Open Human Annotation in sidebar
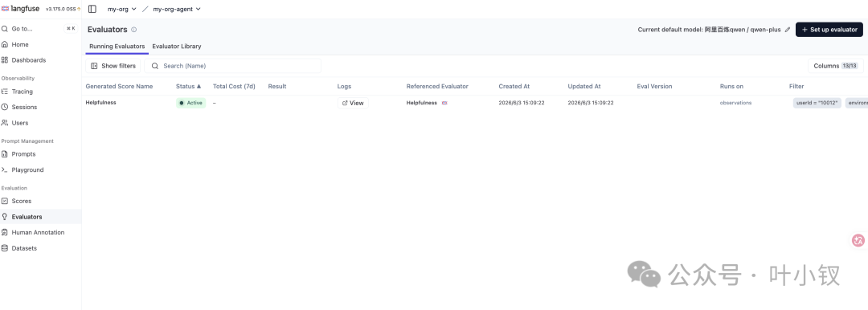 [40, 233]
